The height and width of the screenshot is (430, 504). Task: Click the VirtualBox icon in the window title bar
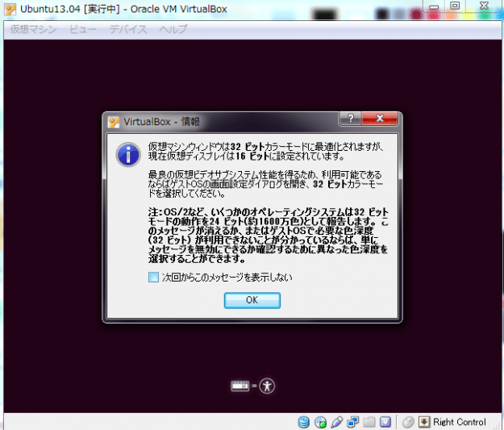(x=10, y=9)
